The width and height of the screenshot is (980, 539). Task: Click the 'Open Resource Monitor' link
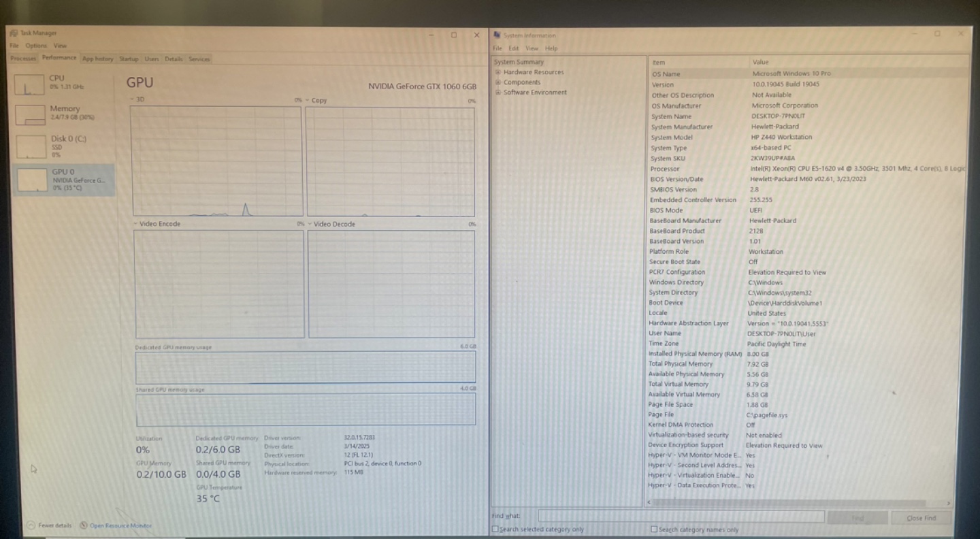[121, 525]
